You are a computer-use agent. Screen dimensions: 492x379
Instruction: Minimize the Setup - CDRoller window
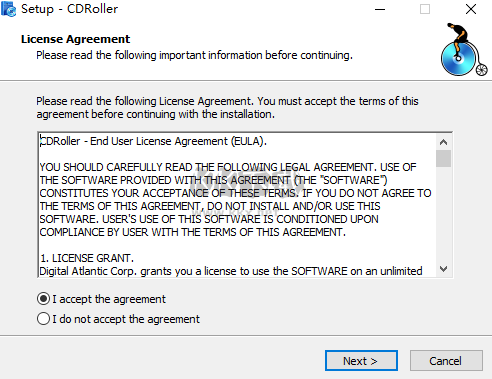point(380,9)
